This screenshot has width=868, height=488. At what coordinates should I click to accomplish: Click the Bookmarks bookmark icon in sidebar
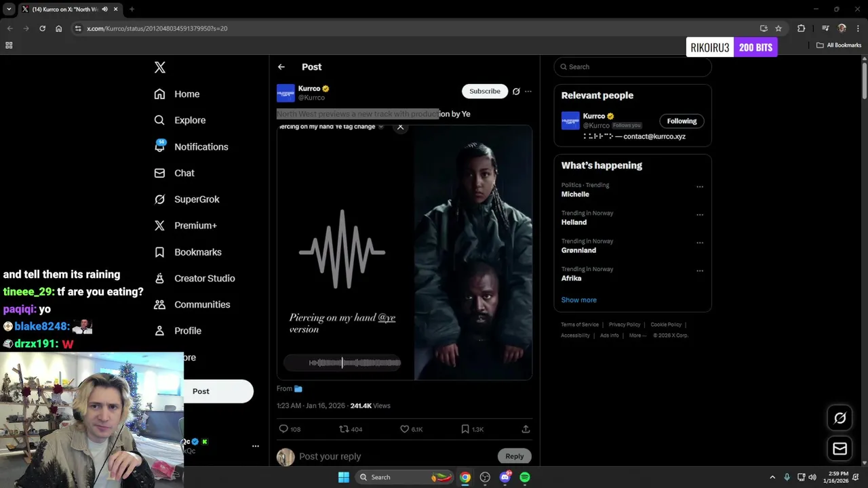159,252
